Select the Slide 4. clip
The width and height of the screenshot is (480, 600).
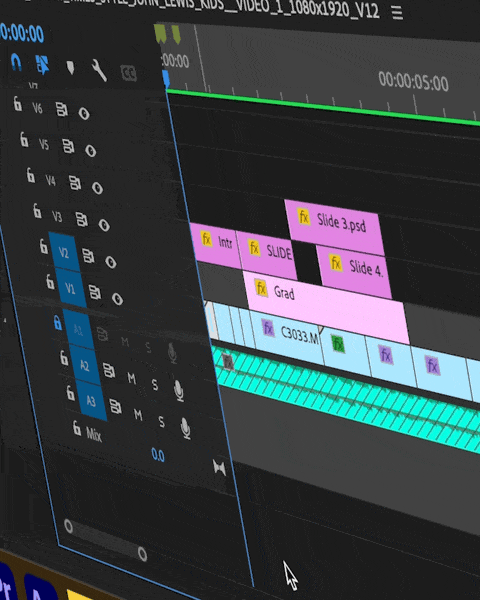pos(354,272)
